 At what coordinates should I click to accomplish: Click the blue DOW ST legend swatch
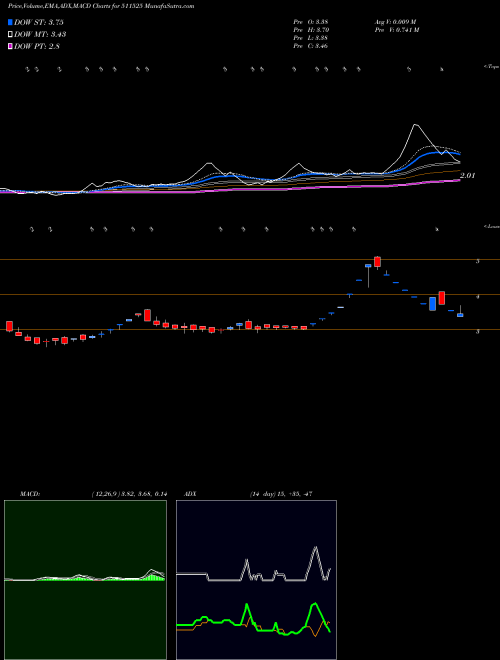click(x=10, y=22)
